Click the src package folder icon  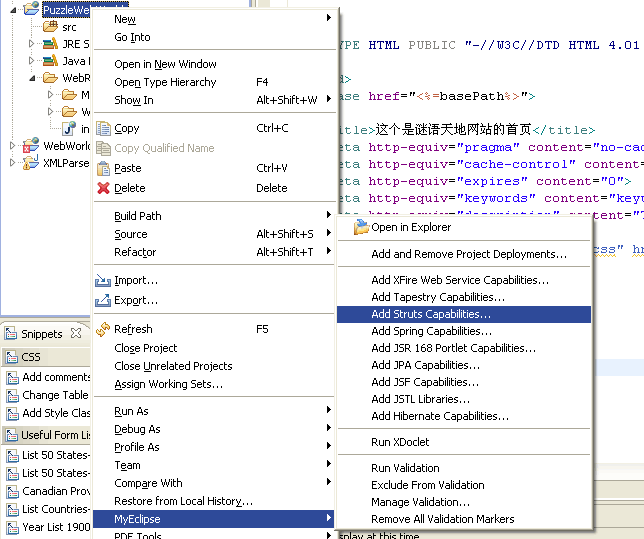click(x=51, y=27)
